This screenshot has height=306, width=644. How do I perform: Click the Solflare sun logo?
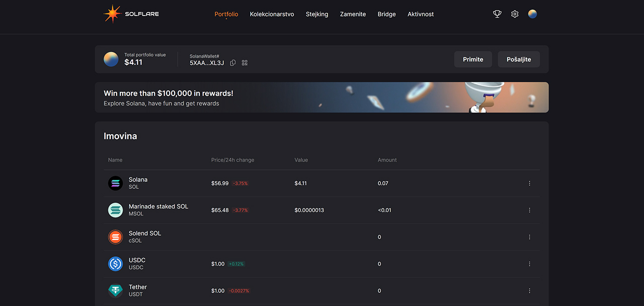click(112, 14)
